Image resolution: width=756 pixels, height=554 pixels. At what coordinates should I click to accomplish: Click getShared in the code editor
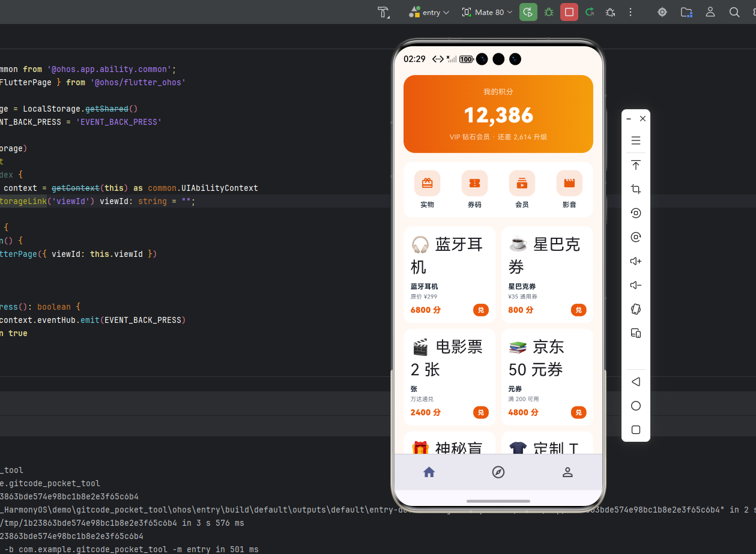(x=107, y=109)
